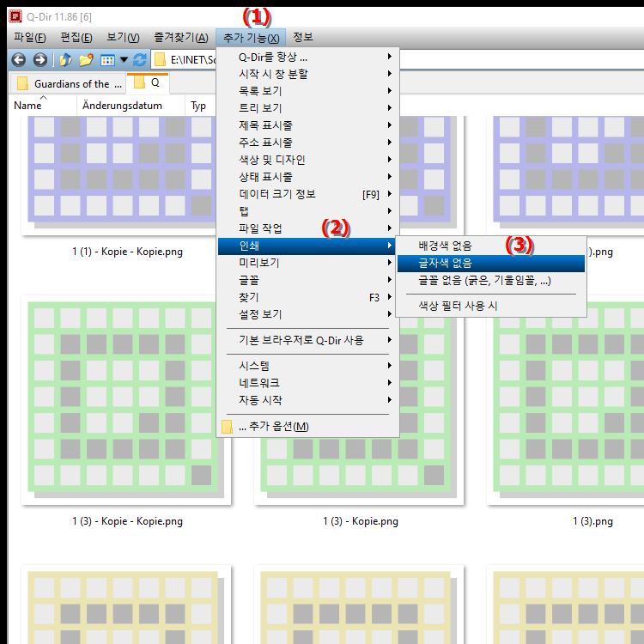This screenshot has height=644, width=644.
Task: Open 기본 브라우저로 Q-Dir 사용 submenu
Action: point(307,341)
